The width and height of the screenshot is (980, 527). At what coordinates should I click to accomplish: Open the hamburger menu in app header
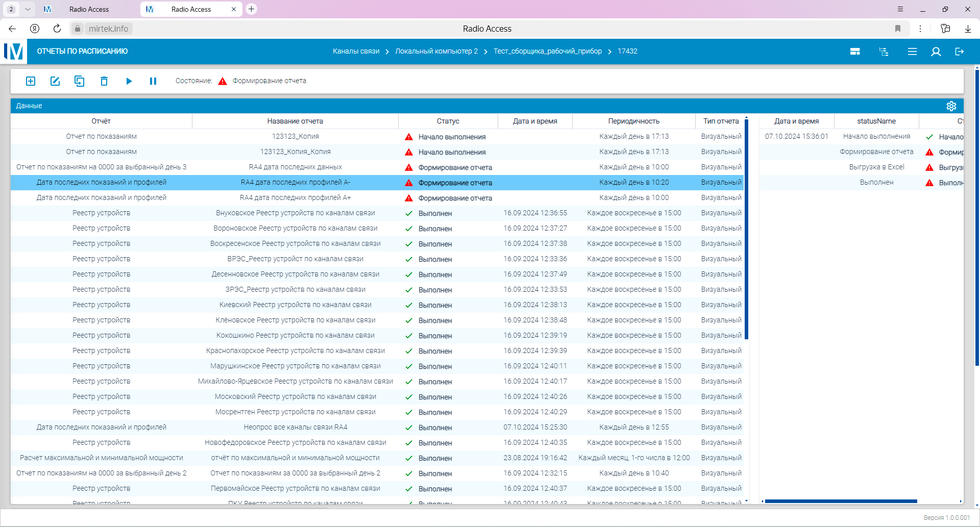coord(912,52)
